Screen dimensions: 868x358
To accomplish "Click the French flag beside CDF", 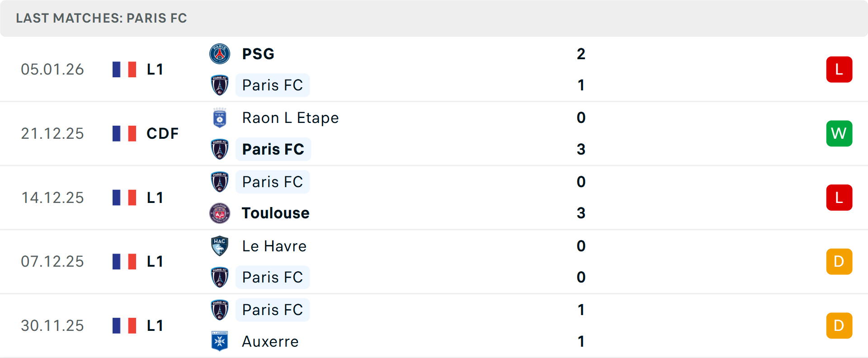I will pos(124,133).
